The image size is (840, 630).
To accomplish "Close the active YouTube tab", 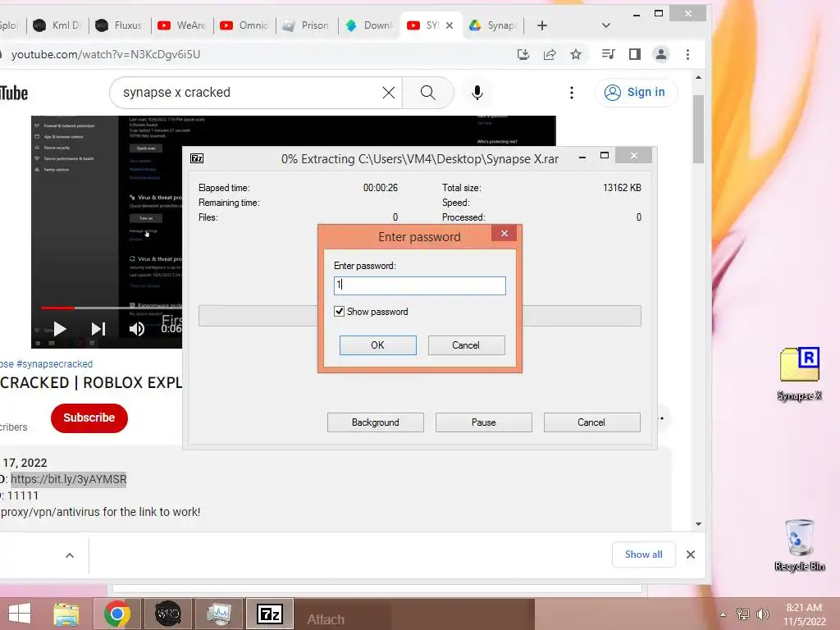I will tap(450, 25).
